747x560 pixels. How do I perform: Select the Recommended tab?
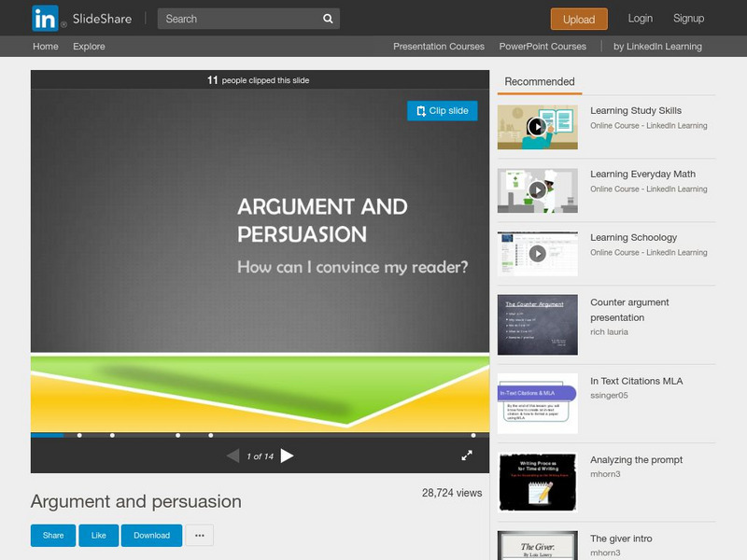540,82
